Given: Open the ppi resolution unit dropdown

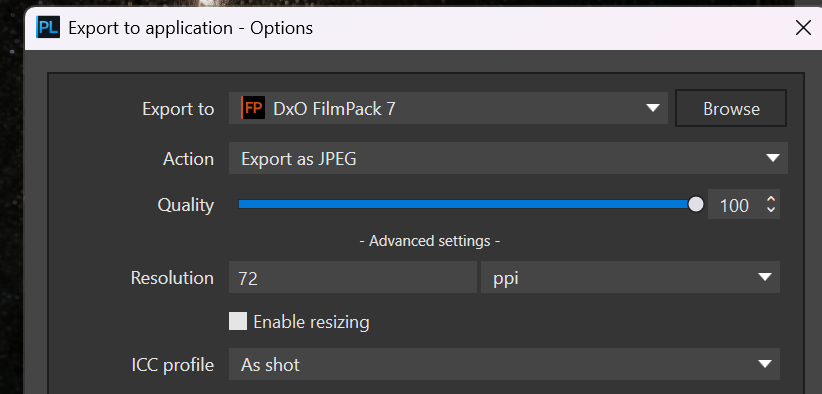Looking at the screenshot, I should click(x=630, y=278).
